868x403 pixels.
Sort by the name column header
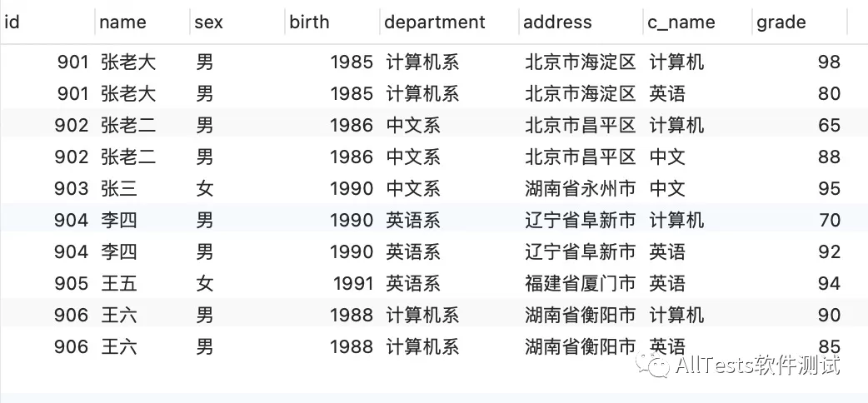122,22
